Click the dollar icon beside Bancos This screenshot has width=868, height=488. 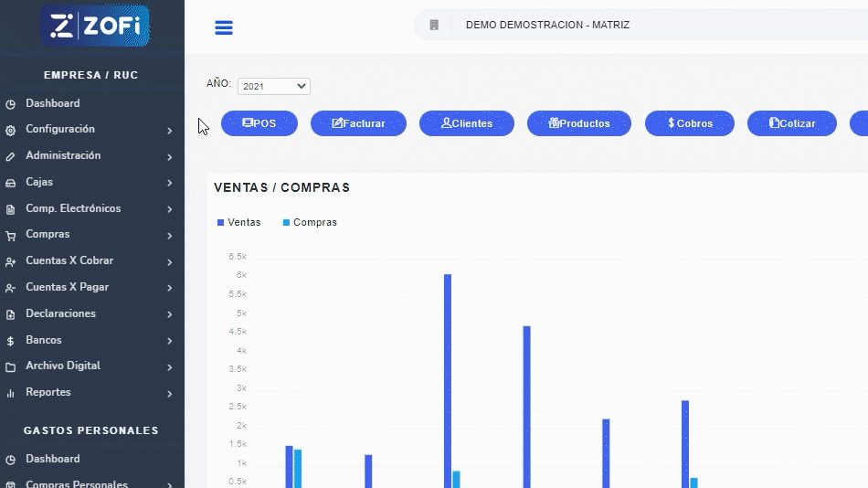pyautogui.click(x=10, y=341)
